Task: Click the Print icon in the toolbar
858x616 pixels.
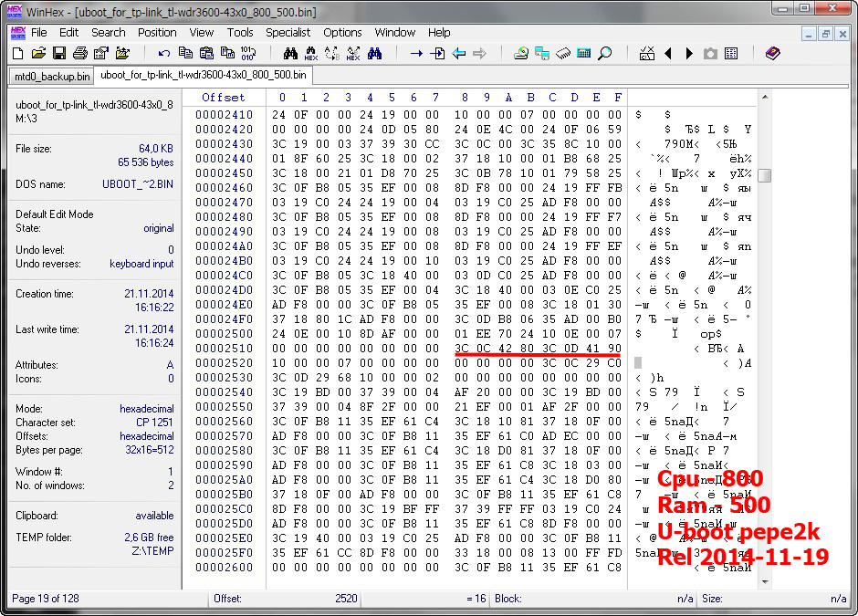Action: pos(80,54)
